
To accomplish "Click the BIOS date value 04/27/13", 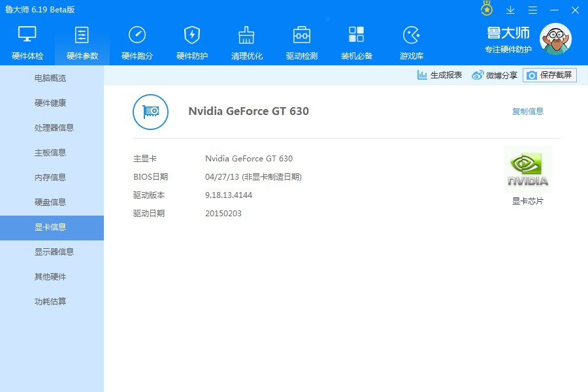I will pos(253,176).
